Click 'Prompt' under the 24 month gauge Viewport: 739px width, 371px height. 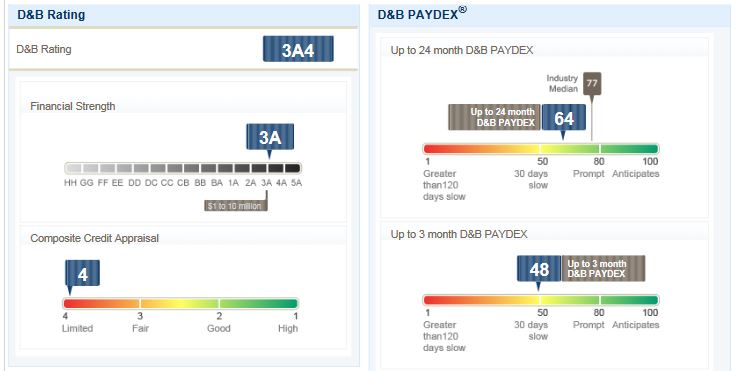tap(589, 174)
